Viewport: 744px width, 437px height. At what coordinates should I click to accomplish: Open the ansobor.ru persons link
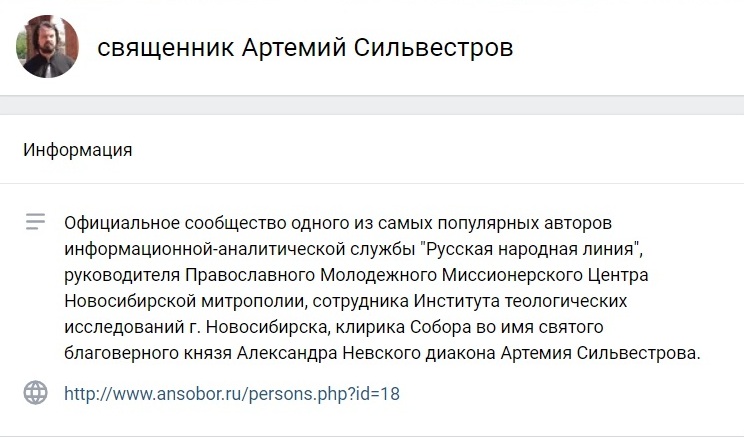(x=232, y=394)
